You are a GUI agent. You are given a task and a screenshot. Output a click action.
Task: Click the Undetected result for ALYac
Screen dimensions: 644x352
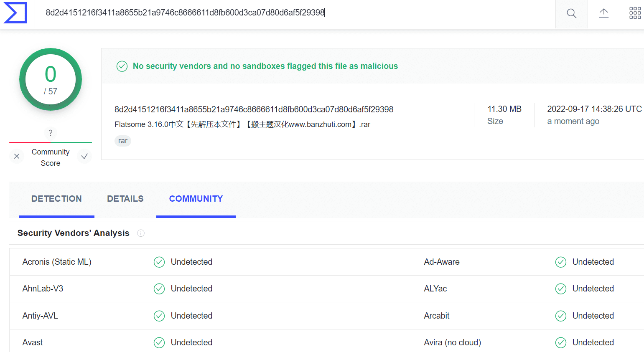pos(593,289)
